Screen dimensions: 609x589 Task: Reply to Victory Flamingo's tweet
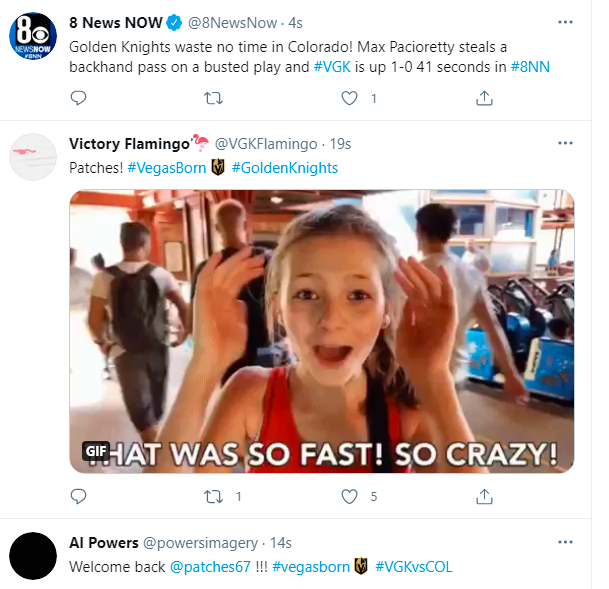point(79,496)
